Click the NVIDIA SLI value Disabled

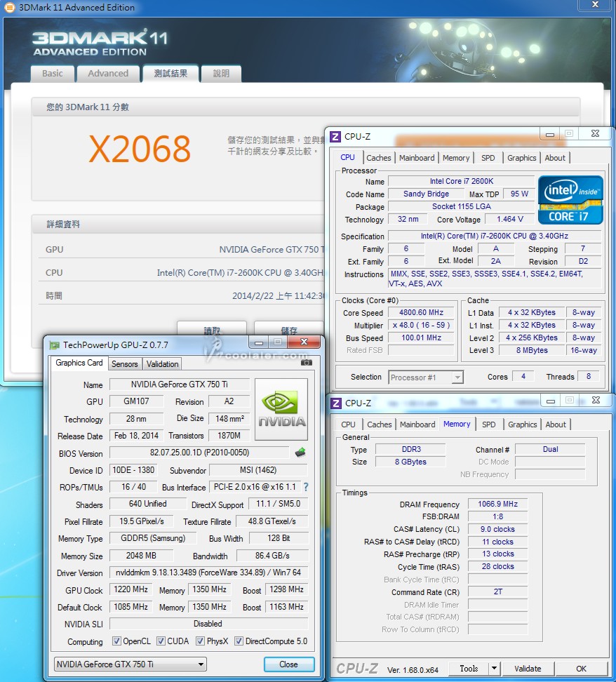click(x=208, y=624)
